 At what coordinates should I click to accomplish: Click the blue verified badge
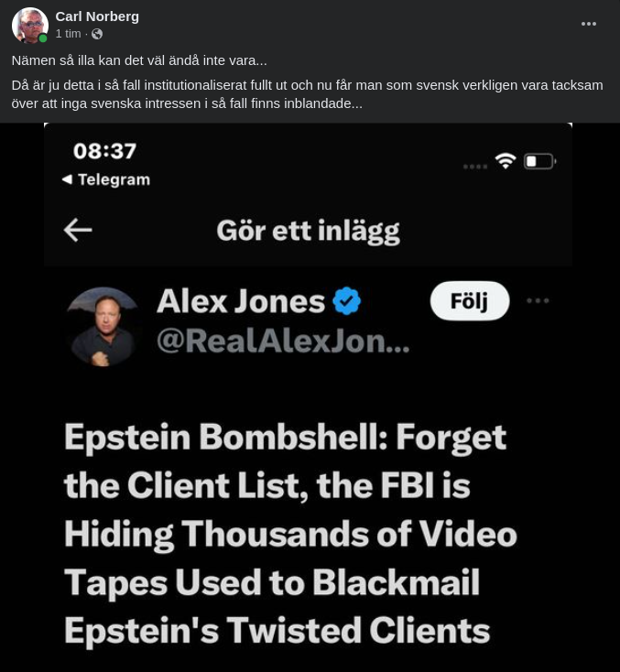coord(346,301)
